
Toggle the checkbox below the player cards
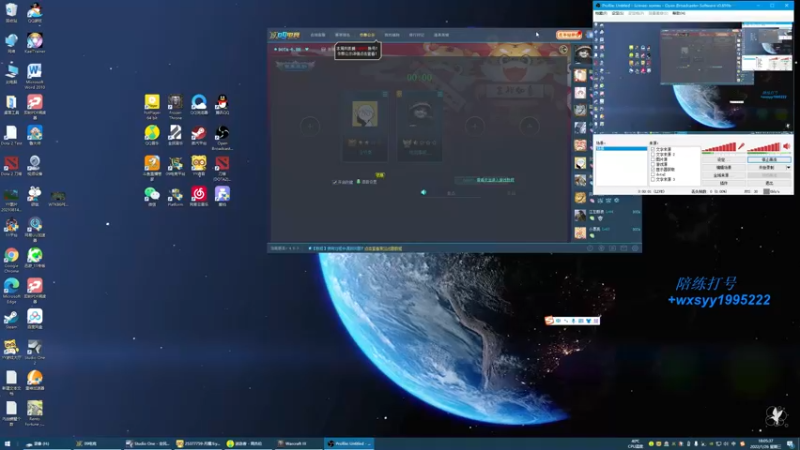click(x=335, y=182)
